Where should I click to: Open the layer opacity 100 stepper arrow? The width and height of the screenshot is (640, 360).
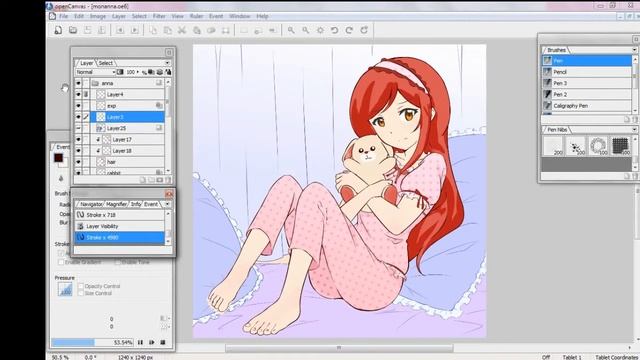[138, 72]
